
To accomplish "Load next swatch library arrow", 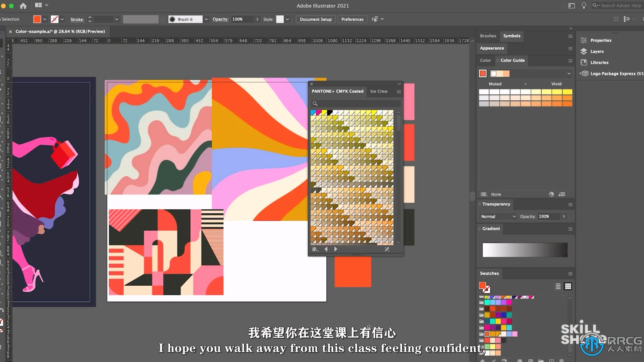I will [336, 249].
